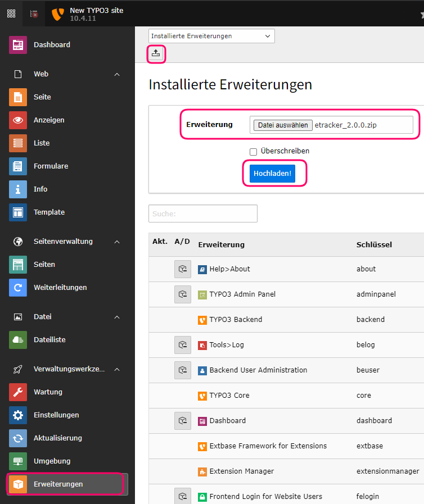This screenshot has height=504, width=424.
Task: Click the beuser key cell
Action: pos(368,370)
